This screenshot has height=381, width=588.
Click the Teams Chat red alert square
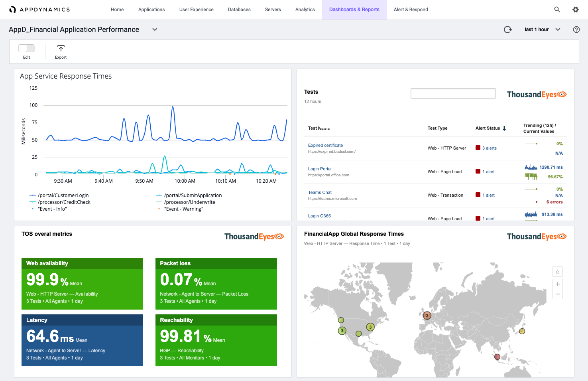pos(478,195)
